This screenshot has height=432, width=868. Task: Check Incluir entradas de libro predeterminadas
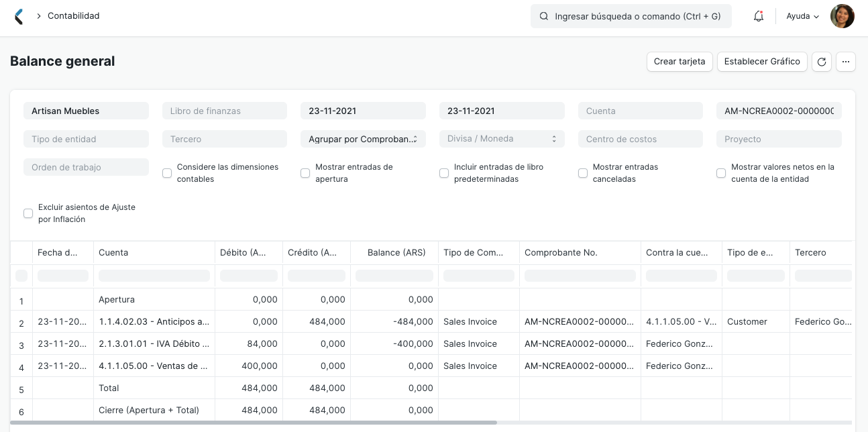444,173
